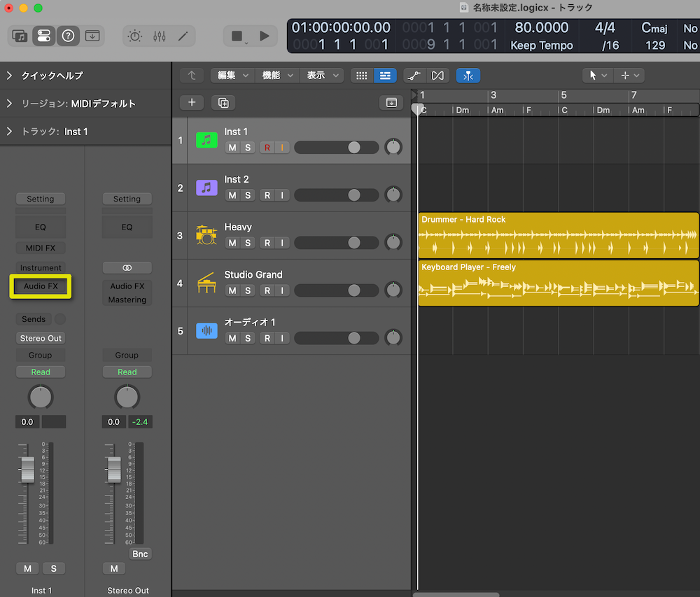Click the duplicate track button

pyautogui.click(x=223, y=103)
